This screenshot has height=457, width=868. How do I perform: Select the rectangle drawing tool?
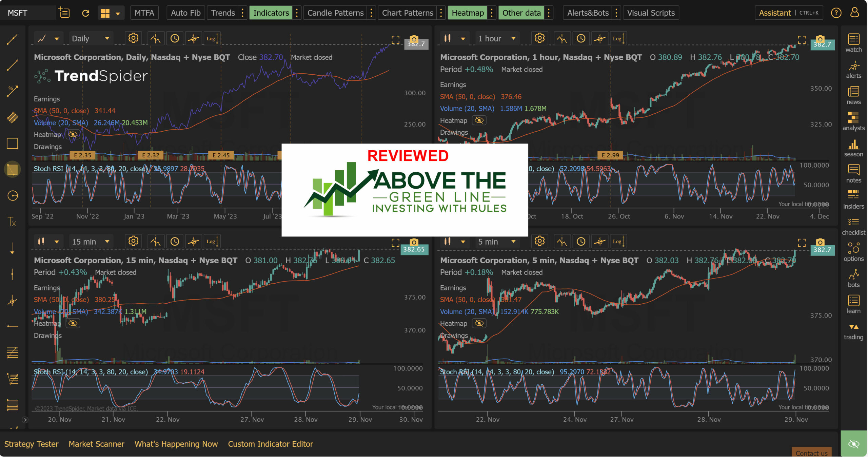(x=13, y=144)
